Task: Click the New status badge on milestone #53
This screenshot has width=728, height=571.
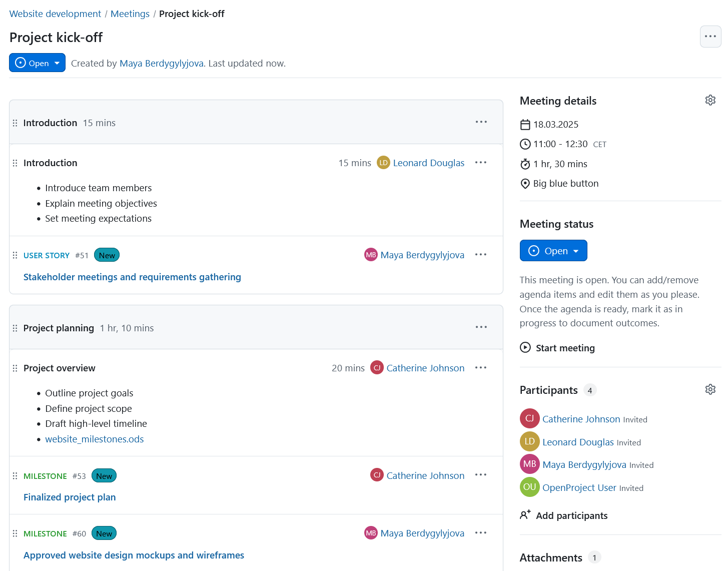Action: tap(104, 475)
